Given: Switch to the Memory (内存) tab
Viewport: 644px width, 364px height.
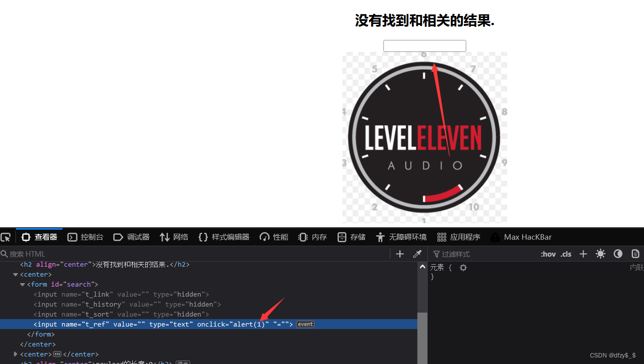Looking at the screenshot, I should [x=313, y=237].
